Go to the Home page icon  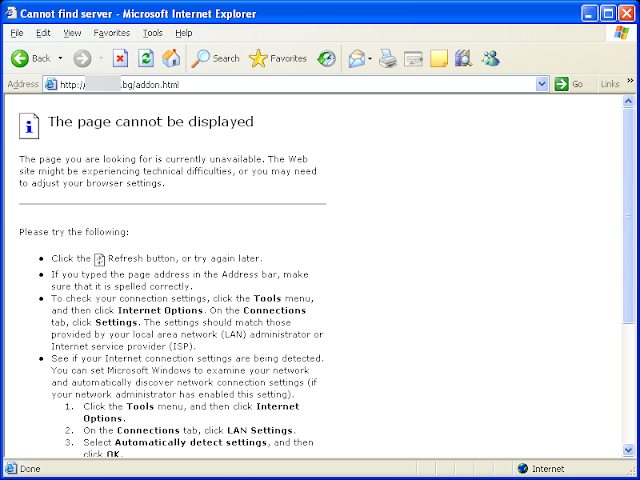[171, 58]
